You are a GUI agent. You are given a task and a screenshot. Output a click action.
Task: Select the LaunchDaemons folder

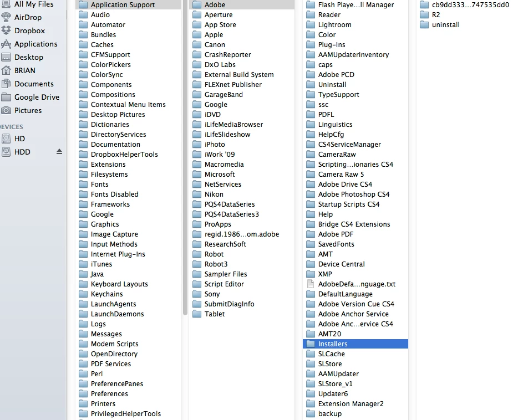(128, 314)
